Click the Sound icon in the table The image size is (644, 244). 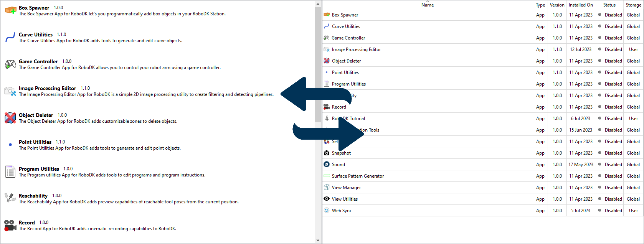[327, 164]
